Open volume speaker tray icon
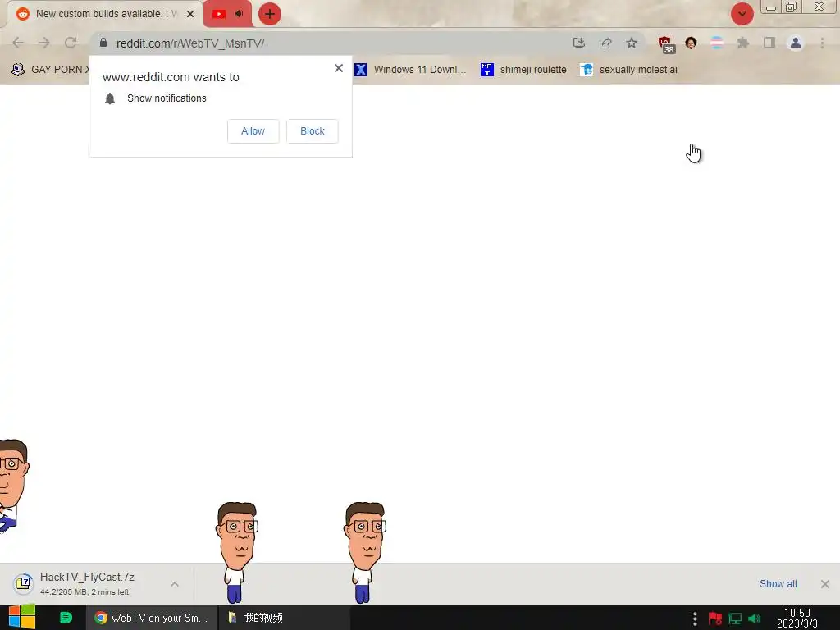 tap(755, 619)
